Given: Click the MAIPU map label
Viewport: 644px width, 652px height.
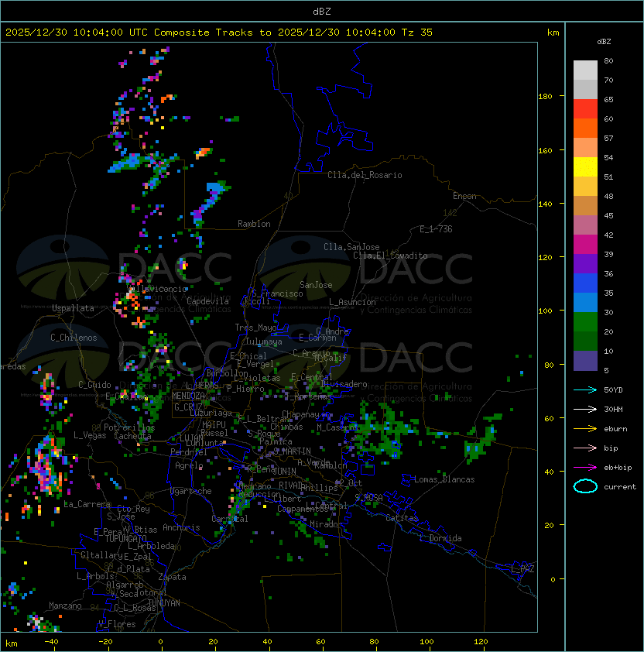Looking at the screenshot, I should tap(214, 425).
